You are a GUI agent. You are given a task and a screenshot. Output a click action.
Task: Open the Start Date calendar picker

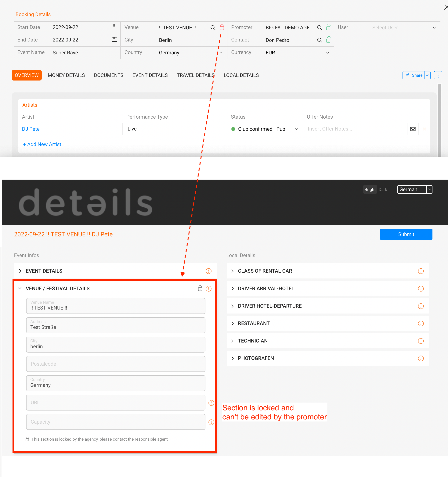(114, 27)
